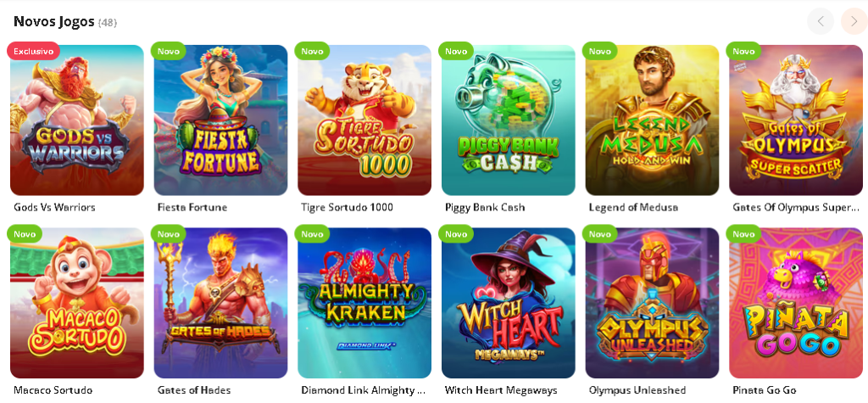Select the Almighty Kraken game image

(364, 303)
